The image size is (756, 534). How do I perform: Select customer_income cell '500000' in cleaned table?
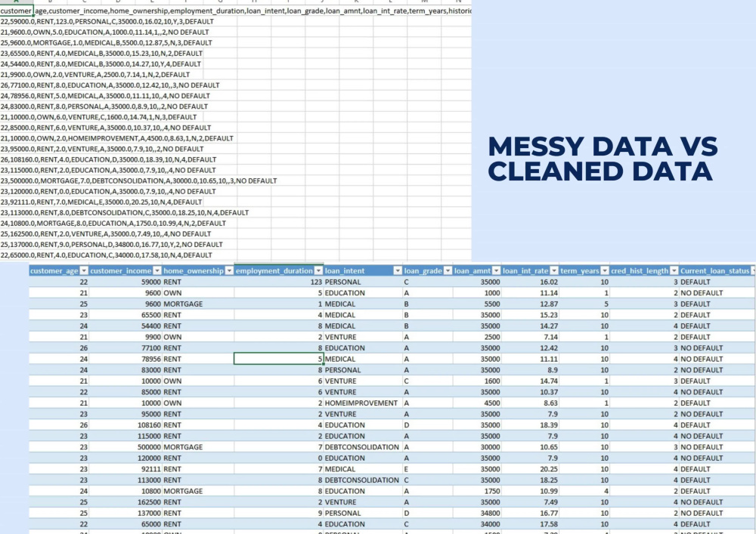coord(125,447)
